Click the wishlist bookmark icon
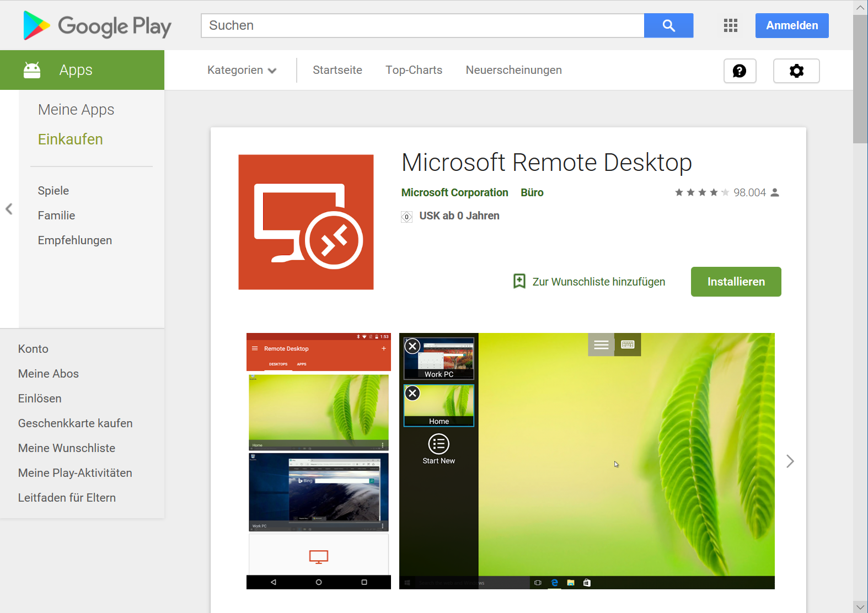The height and width of the screenshot is (613, 868). [x=519, y=281]
